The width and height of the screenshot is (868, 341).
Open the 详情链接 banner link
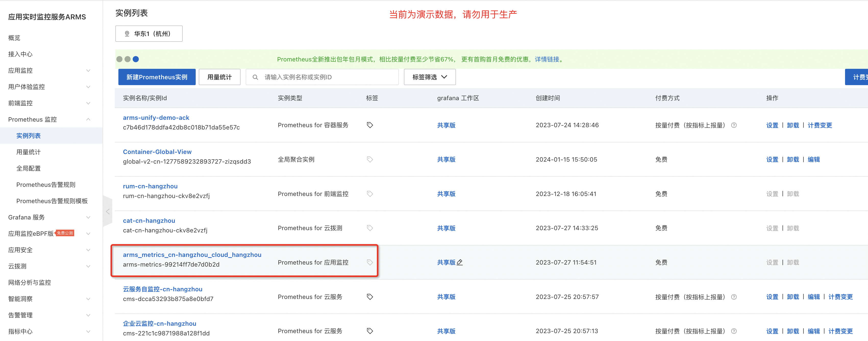point(547,59)
